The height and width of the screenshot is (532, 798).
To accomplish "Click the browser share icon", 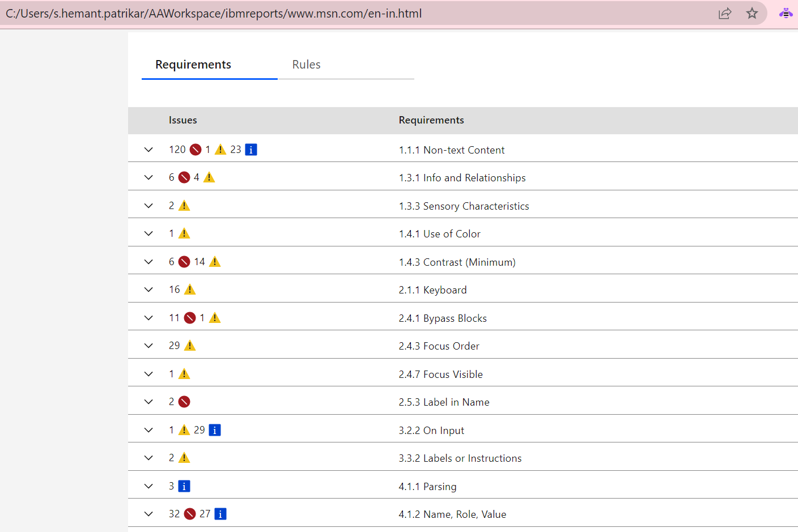I will click(725, 12).
